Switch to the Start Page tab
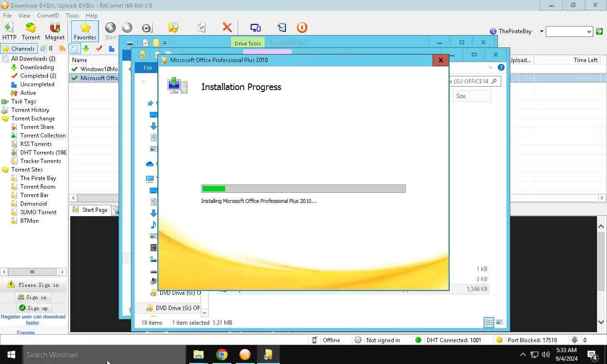Image resolution: width=607 pixels, height=364 pixels. pyautogui.click(x=90, y=210)
